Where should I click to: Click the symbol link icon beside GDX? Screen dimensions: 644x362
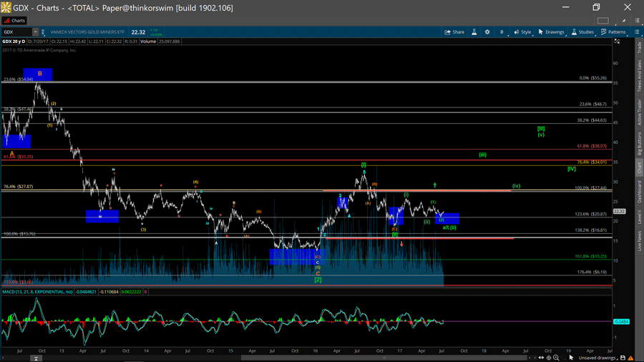coord(44,32)
